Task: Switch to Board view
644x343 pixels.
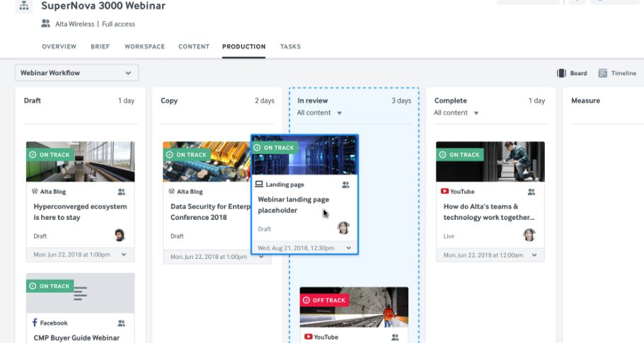Action: [572, 73]
